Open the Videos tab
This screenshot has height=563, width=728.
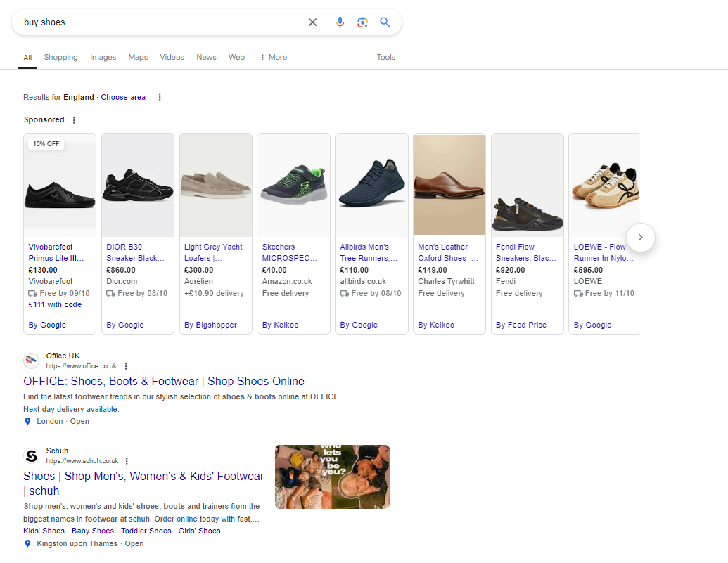172,57
